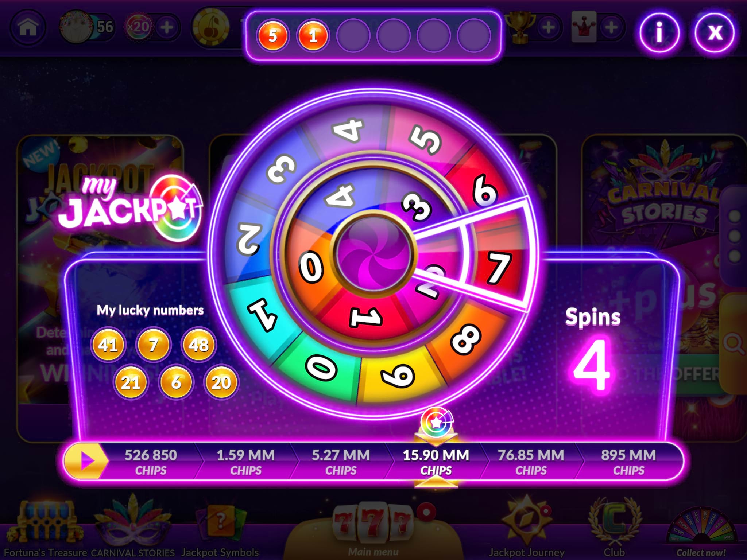Close the My Jackpot popup with X
The image size is (747, 560).
tap(715, 33)
